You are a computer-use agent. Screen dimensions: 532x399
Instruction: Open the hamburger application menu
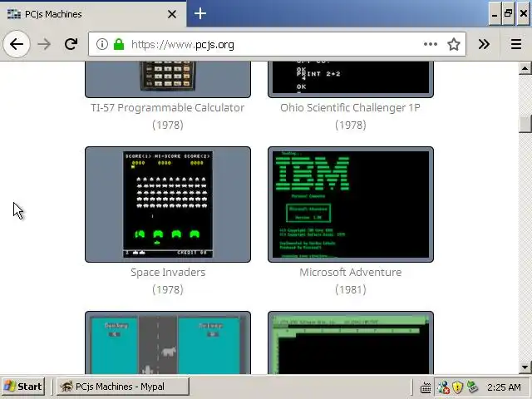coord(516,44)
